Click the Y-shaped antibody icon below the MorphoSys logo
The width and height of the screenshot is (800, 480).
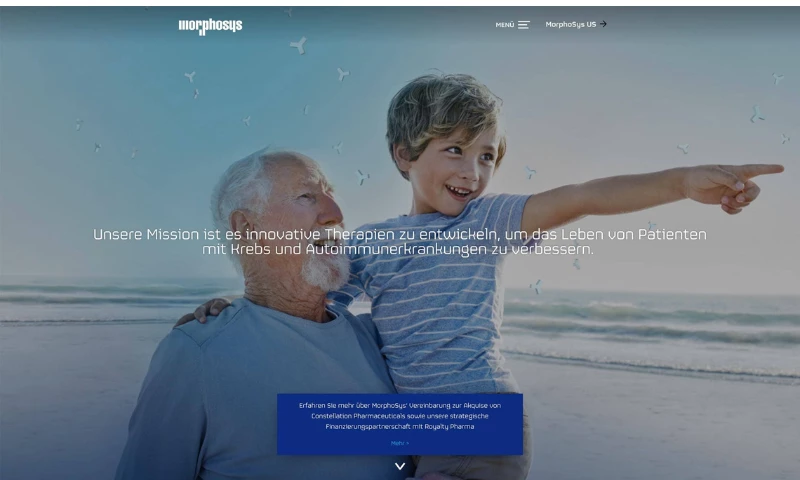coord(190,77)
